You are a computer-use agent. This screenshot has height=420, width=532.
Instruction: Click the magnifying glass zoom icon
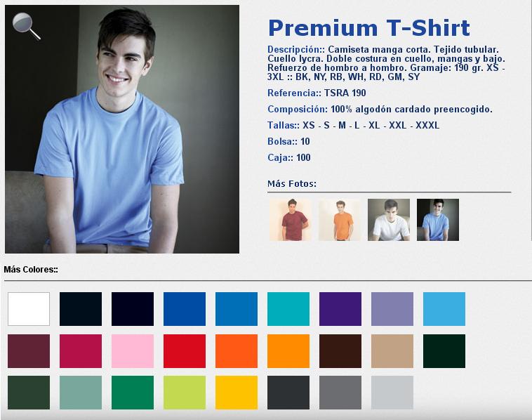(x=27, y=26)
